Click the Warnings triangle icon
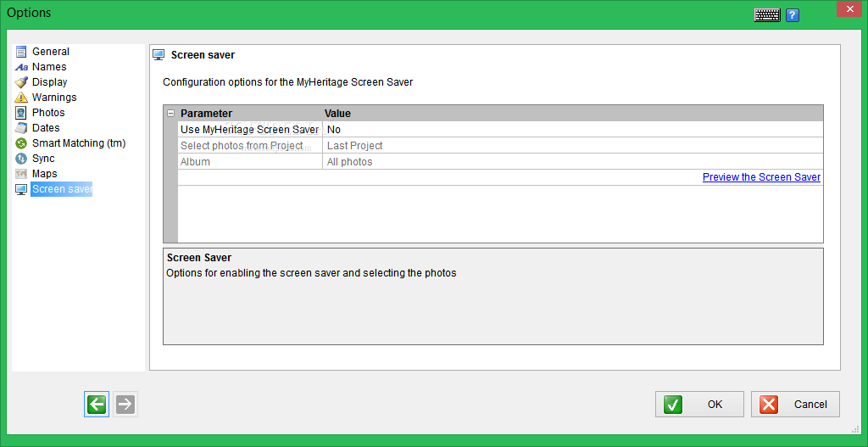This screenshot has width=868, height=447. (x=21, y=98)
